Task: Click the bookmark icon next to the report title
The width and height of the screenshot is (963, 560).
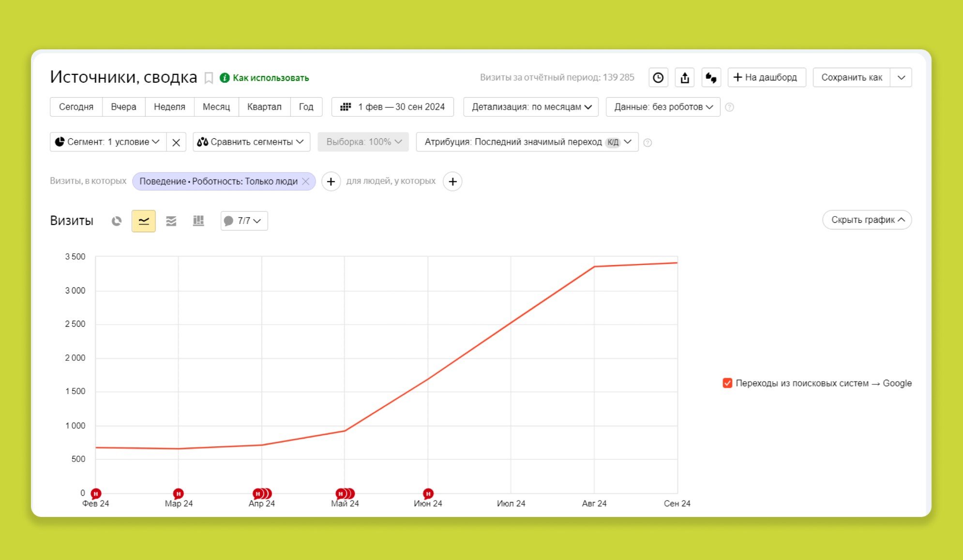Action: click(x=209, y=78)
